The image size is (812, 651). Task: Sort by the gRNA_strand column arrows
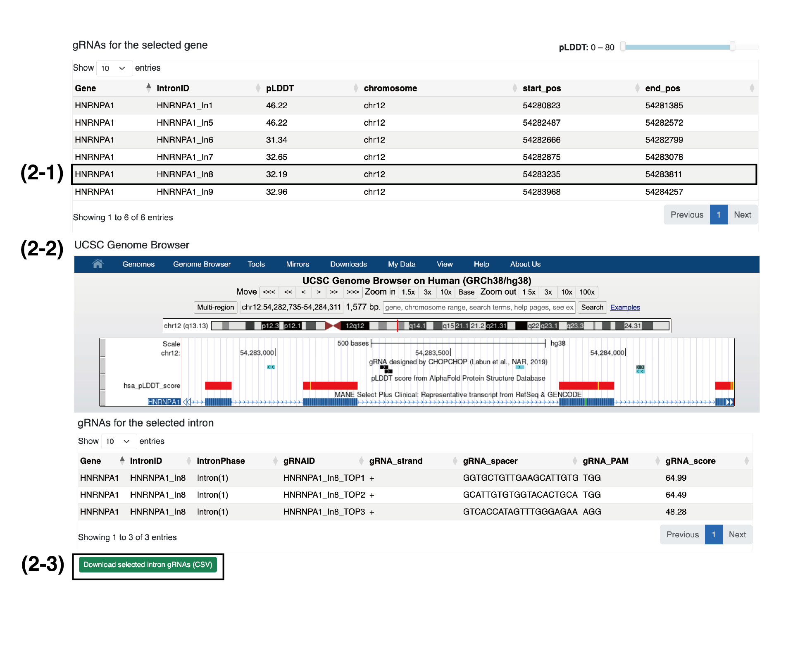tap(455, 461)
